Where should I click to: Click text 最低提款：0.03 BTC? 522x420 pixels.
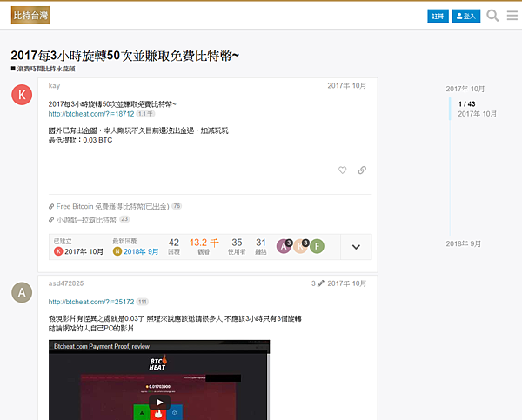pos(80,140)
